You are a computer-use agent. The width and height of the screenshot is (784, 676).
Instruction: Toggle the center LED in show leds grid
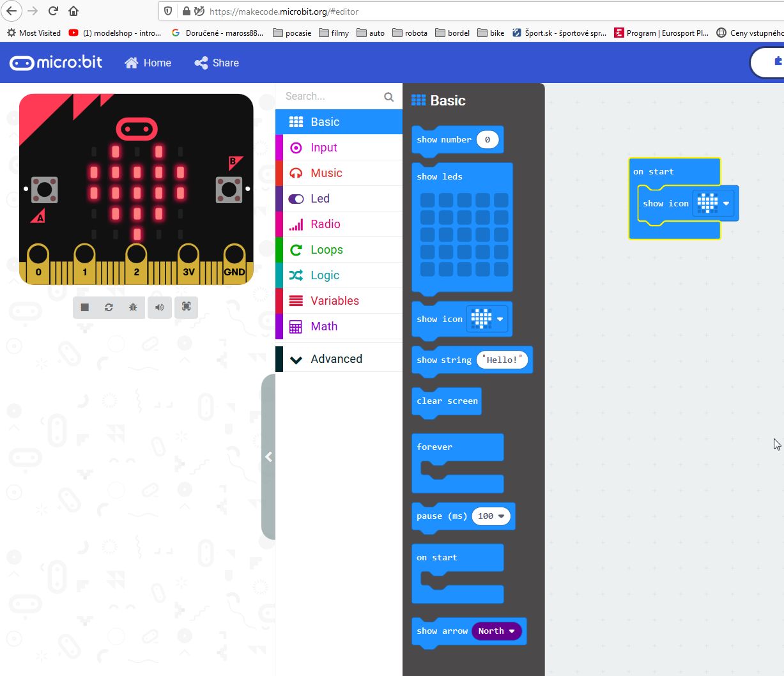point(464,234)
